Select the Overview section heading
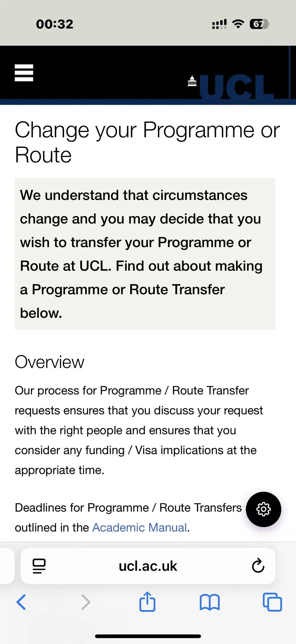The image size is (296, 644). coord(50,362)
